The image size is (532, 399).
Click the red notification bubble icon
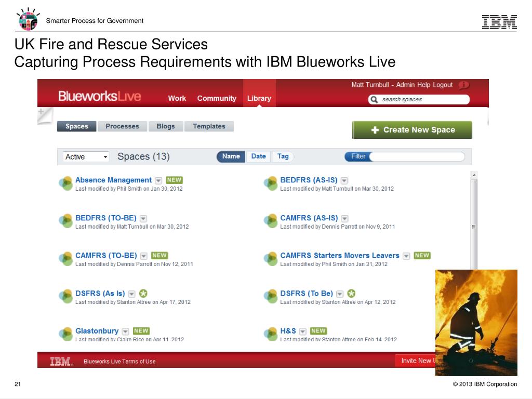(464, 85)
